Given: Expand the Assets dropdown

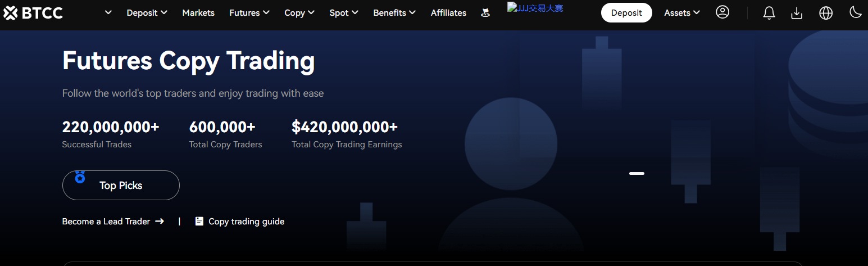Looking at the screenshot, I should click(x=682, y=12).
